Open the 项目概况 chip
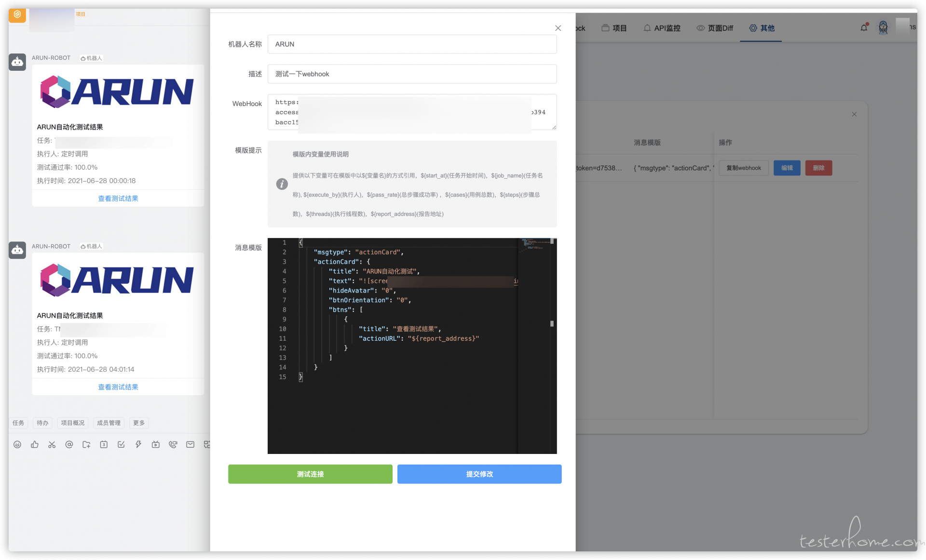 73,423
